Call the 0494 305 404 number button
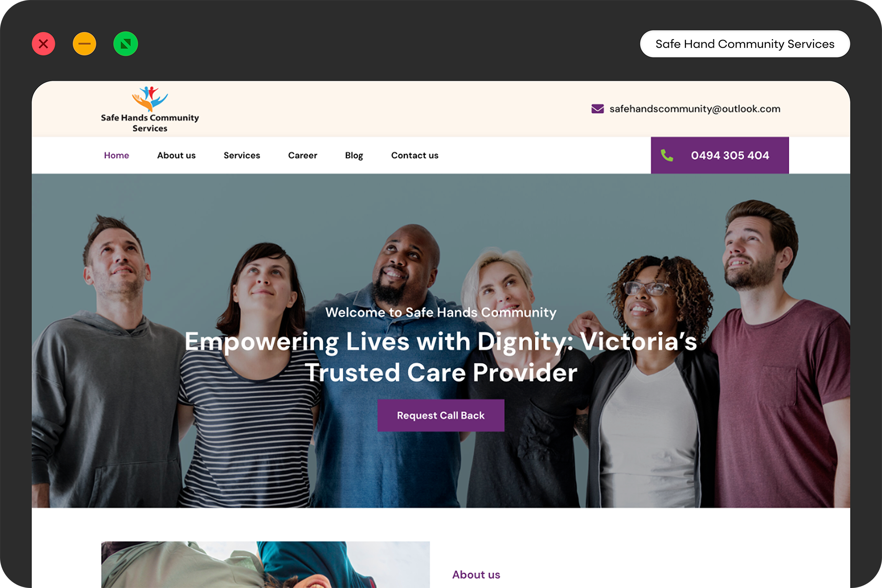The height and width of the screenshot is (588, 882). point(720,155)
